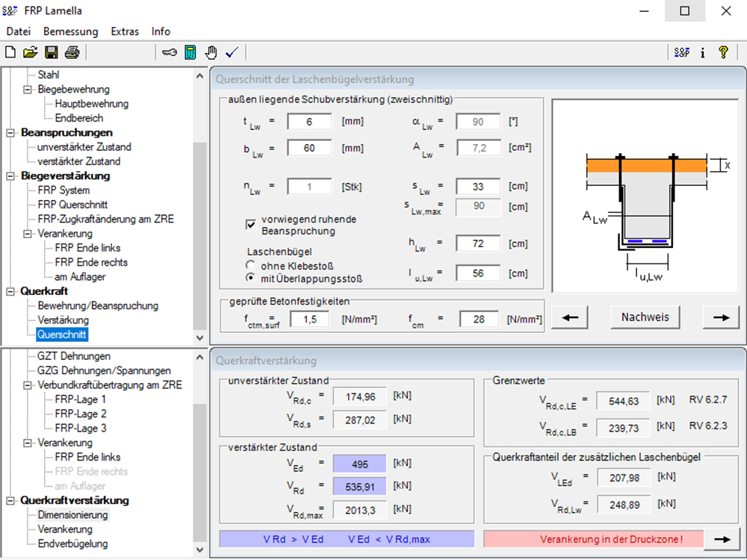Open 'Endverbügelung' in the lower tree
The height and width of the screenshot is (560, 747).
tap(73, 544)
